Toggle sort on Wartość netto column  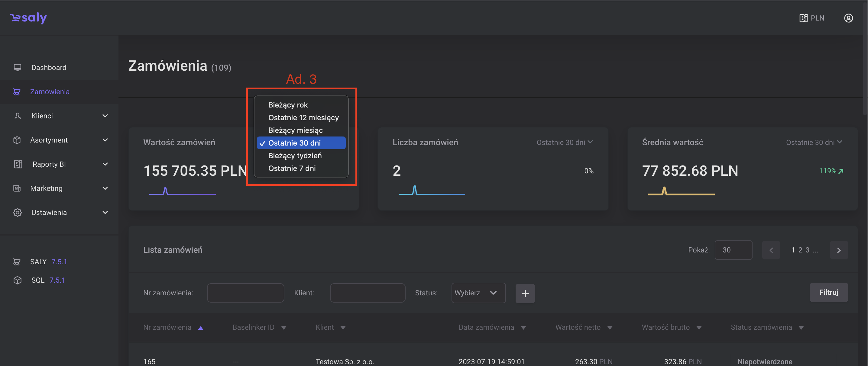[x=610, y=328]
